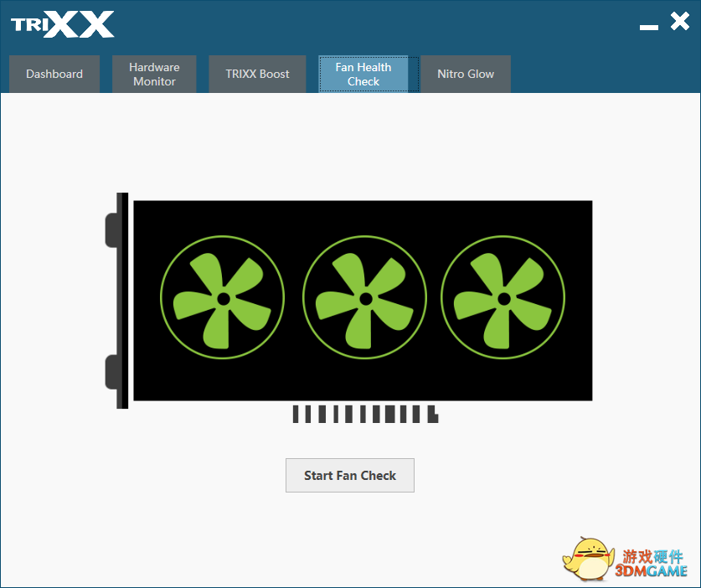Screen dimensions: 701x588
Task: Click the Start Fan Check button
Action: tap(350, 475)
